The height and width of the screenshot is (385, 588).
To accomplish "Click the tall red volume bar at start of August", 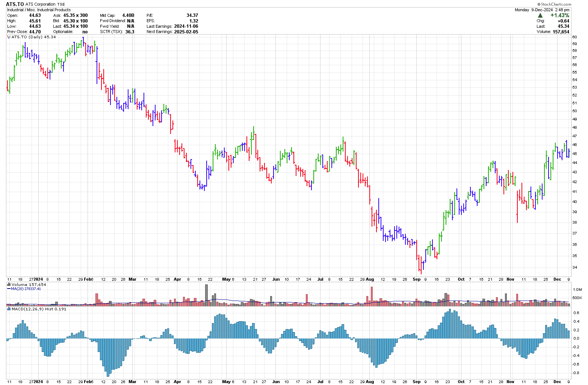I will (372, 296).
